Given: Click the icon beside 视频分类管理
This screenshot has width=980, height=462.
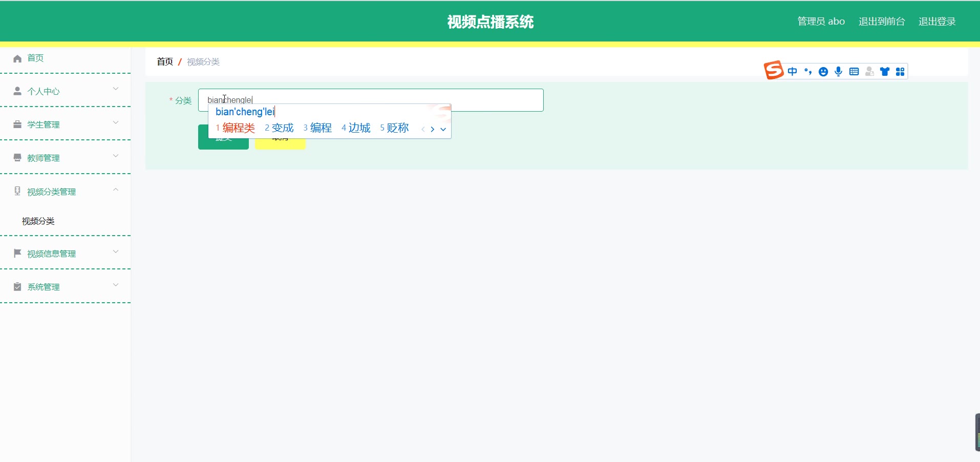Looking at the screenshot, I should click(x=17, y=191).
